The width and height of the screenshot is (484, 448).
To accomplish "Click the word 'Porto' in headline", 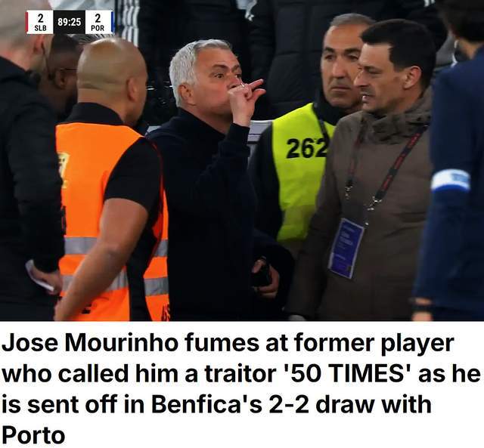I will [x=33, y=434].
